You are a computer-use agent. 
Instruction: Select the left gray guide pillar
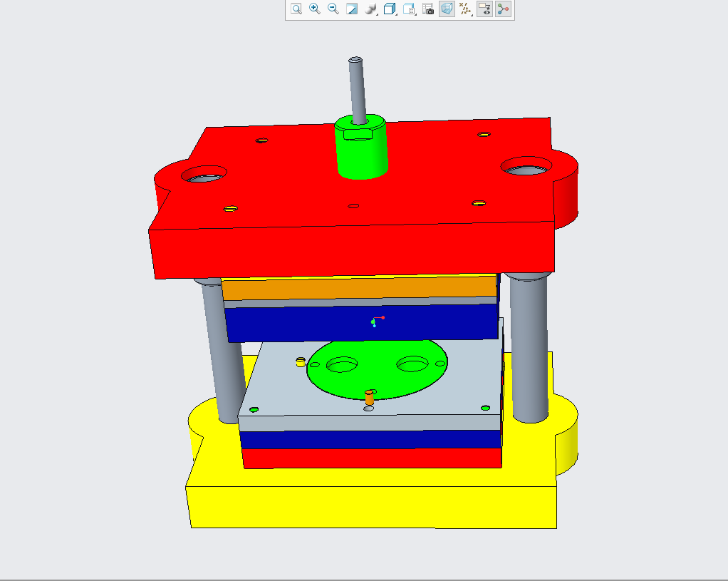coord(222,354)
